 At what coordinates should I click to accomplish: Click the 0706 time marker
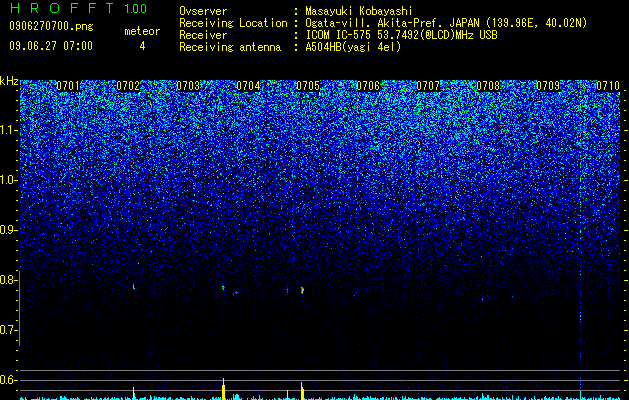tap(368, 86)
